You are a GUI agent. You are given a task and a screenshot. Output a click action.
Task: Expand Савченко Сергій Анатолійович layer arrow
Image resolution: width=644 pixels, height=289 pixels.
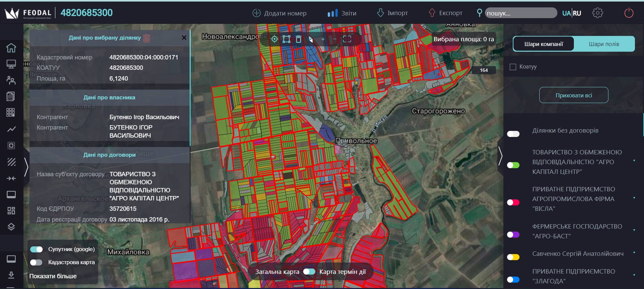click(x=634, y=253)
